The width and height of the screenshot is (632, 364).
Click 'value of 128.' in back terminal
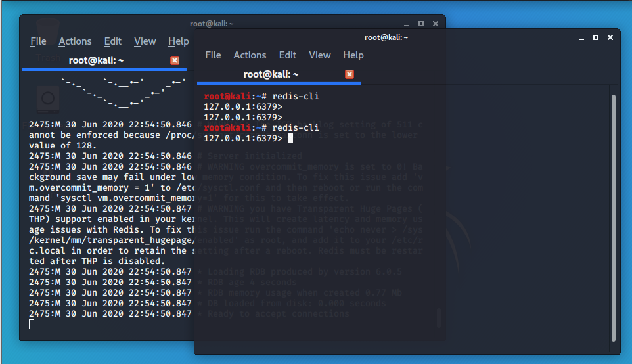coord(63,145)
